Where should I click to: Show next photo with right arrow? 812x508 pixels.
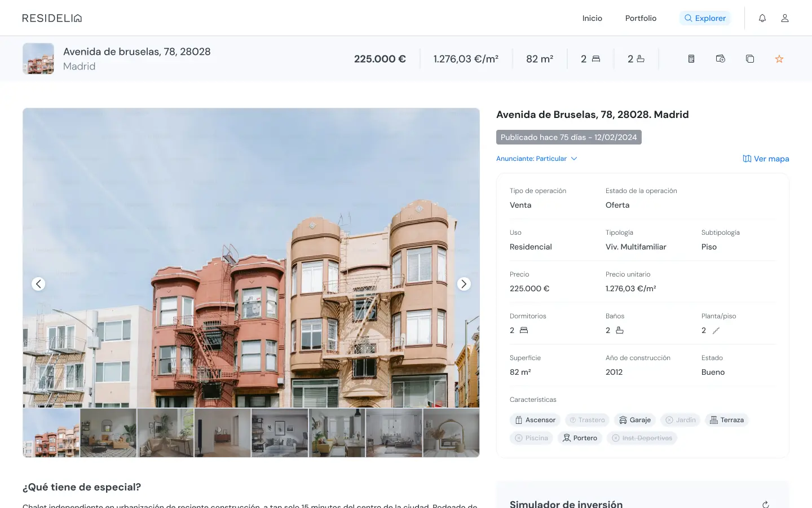coord(464,284)
